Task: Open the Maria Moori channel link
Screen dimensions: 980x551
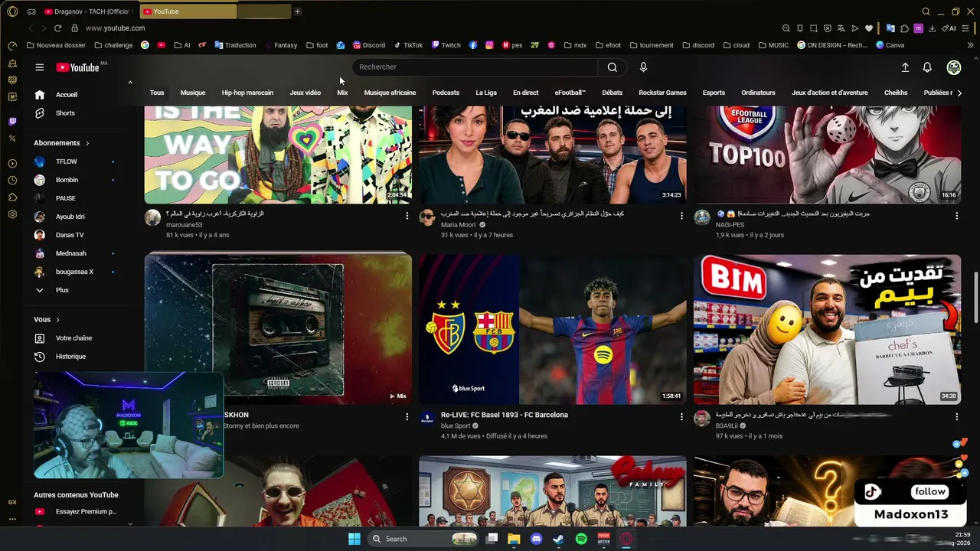Action: pyautogui.click(x=458, y=225)
